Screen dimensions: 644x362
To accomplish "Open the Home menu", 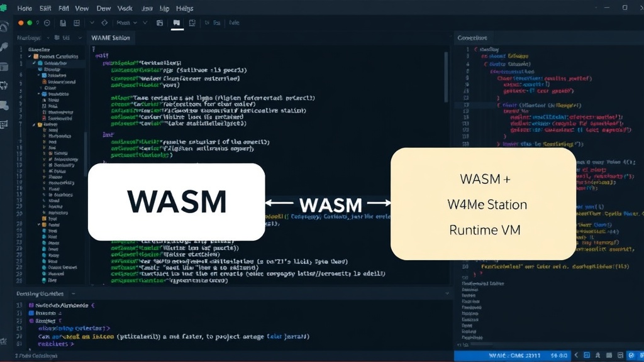I will pos(25,8).
